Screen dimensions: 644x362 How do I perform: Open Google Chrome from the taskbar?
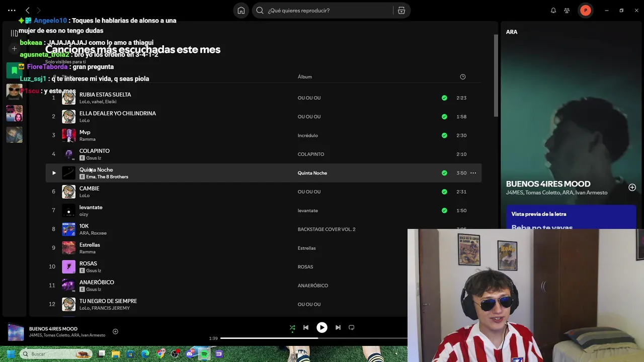pos(160,354)
